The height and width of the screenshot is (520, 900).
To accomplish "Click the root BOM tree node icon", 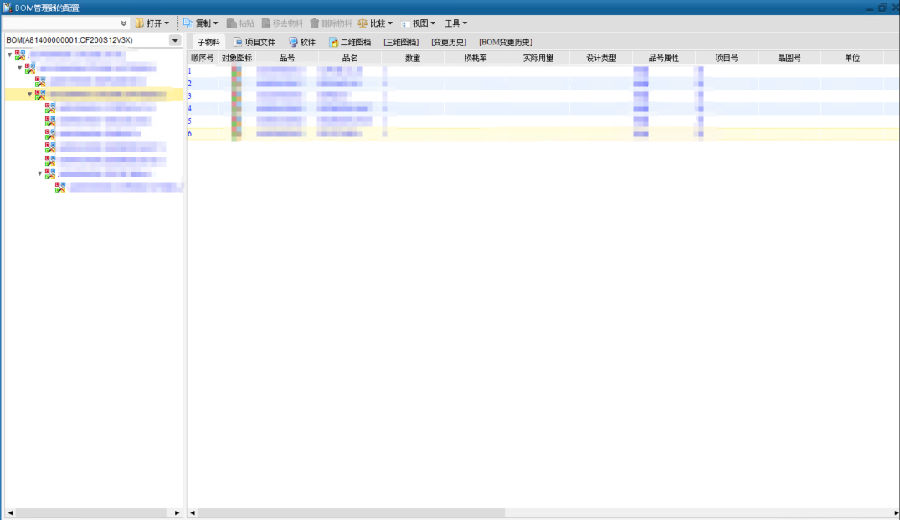I will (x=20, y=55).
